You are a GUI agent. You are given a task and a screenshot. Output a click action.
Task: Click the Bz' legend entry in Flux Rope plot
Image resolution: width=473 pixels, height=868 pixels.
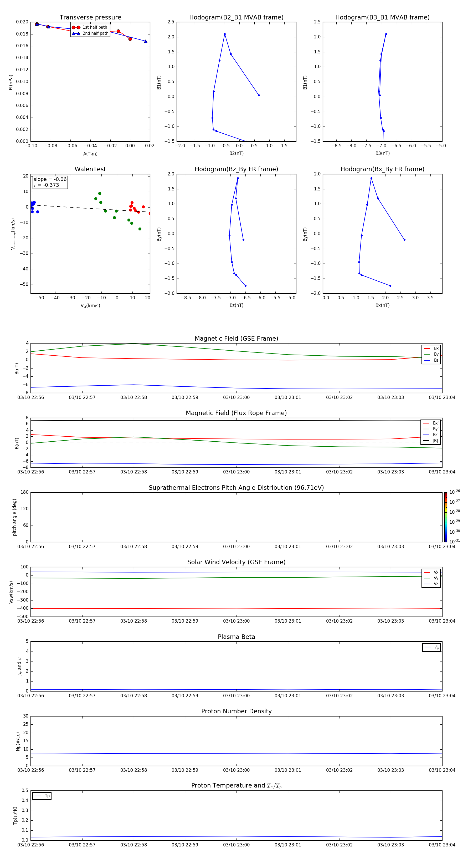(431, 435)
